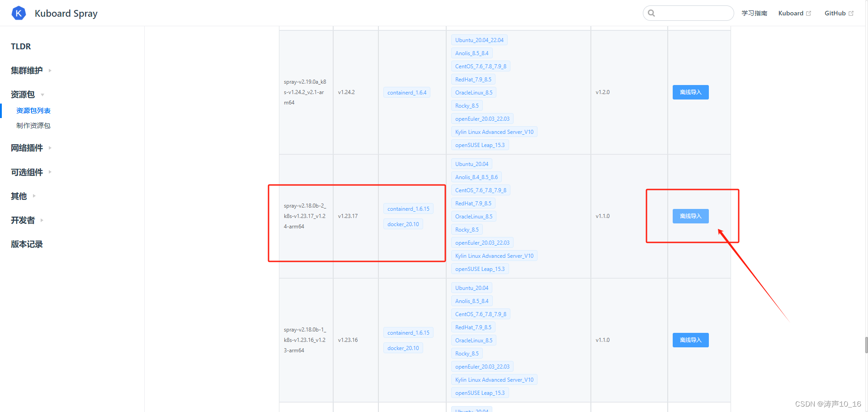Viewport: 868px width, 412px height.
Task: Click the spray-v2.18.0b-1 package name cell
Action: pos(305,340)
